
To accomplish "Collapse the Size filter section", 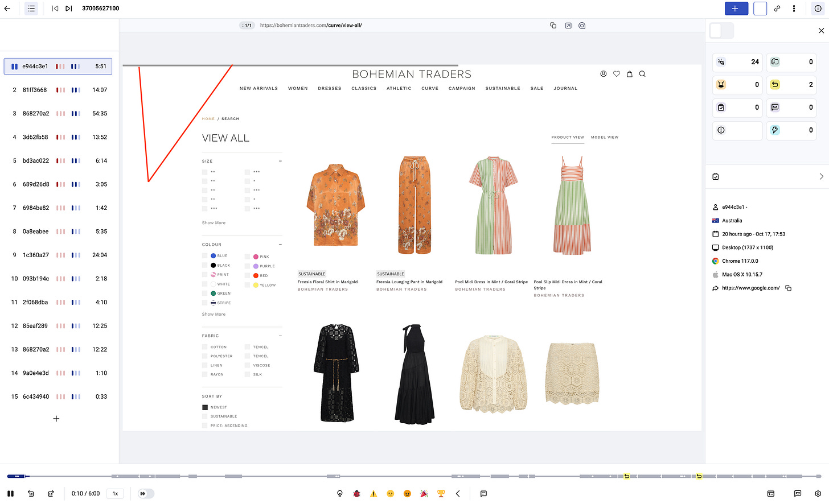I will (280, 162).
